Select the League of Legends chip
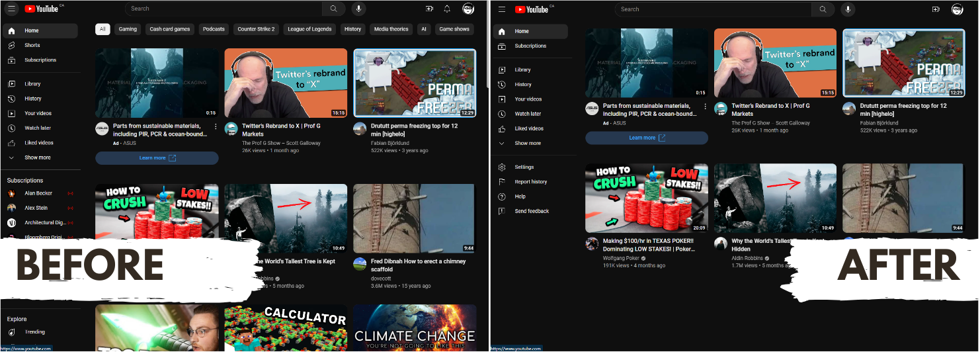Image resolution: width=980 pixels, height=352 pixels. [310, 29]
